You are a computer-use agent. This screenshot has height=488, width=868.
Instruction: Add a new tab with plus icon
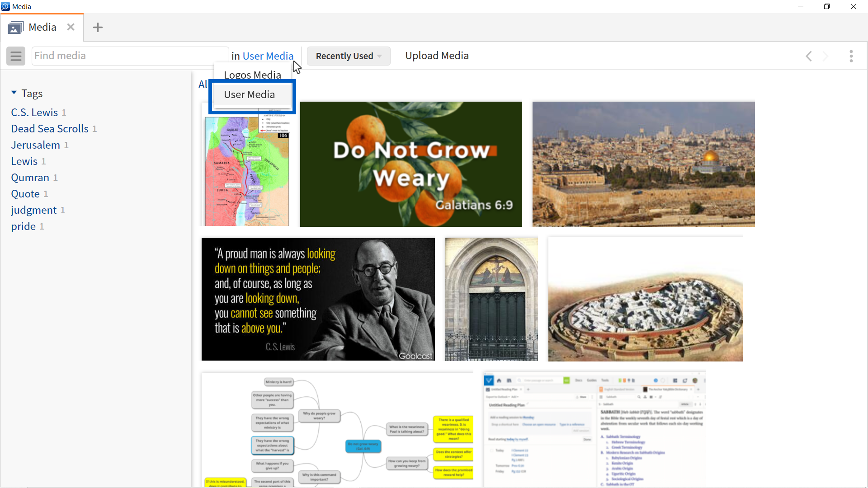98,27
